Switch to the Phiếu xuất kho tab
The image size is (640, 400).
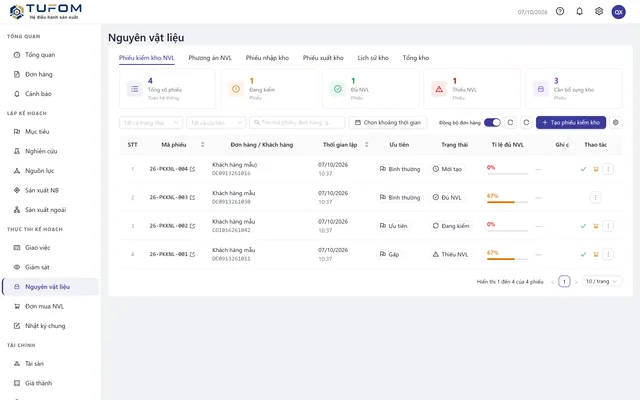[323, 58]
